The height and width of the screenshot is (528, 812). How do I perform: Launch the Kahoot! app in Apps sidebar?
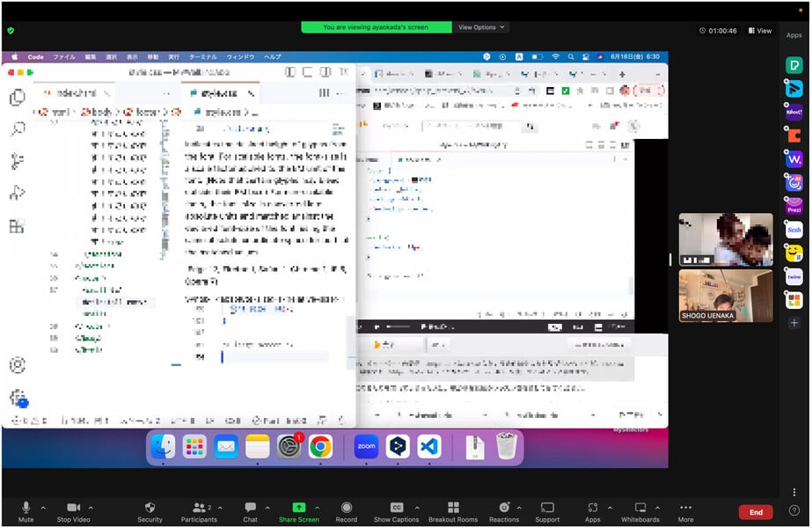(794, 113)
